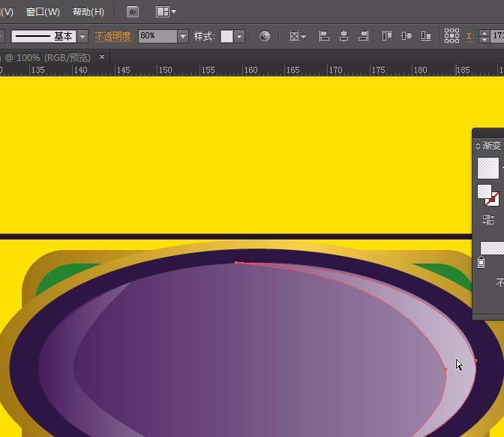504x437 pixels.
Task: Launch Adobe Bridge via Br icon
Action: tap(133, 12)
